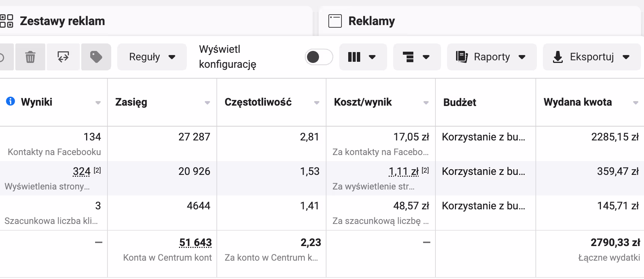644x279 pixels.
Task: Click the Zestawy reklam grid icon
Action: click(6, 21)
